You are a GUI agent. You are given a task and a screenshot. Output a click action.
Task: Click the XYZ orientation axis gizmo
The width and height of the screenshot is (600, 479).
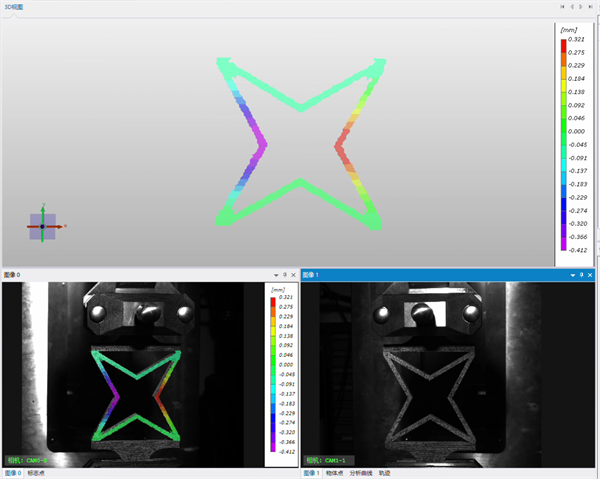click(43, 226)
